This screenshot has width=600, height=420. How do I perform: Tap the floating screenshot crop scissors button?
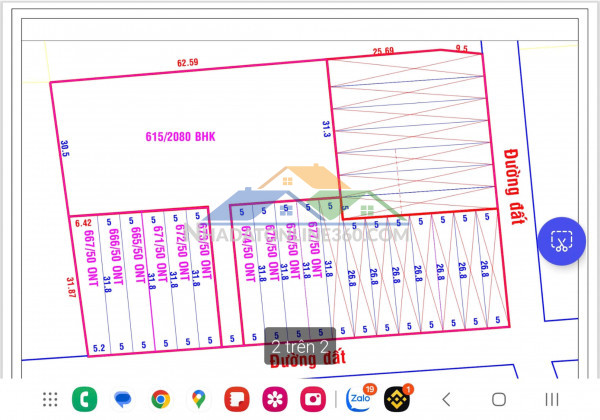tap(561, 241)
